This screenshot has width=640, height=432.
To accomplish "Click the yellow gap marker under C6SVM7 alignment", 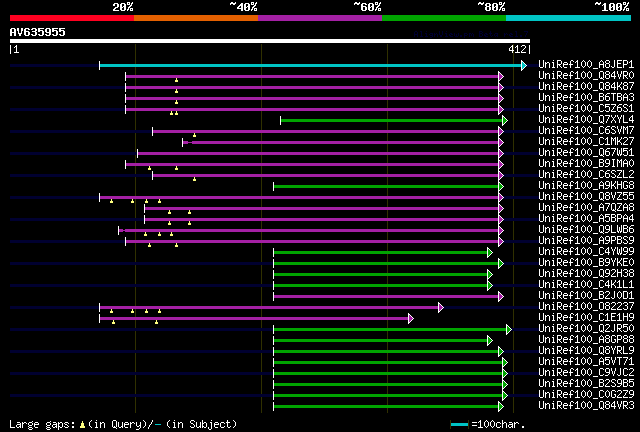I will (x=194, y=135).
